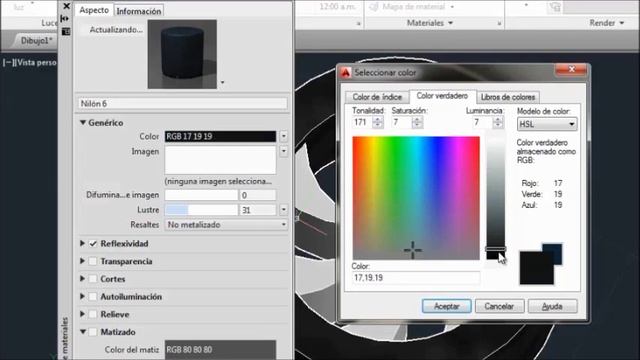This screenshot has width=640, height=360.
Task: Click the Tonalidad spinner arrows
Action: coord(378,122)
